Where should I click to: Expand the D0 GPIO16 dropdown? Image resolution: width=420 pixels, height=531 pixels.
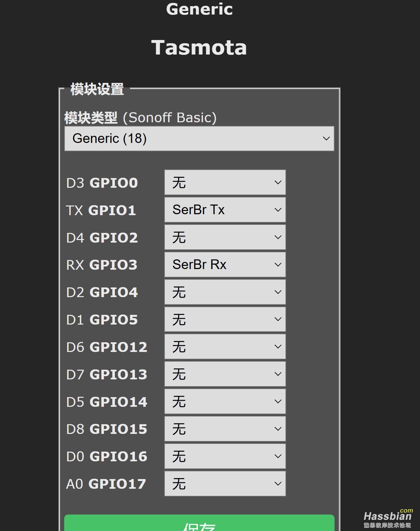225,456
